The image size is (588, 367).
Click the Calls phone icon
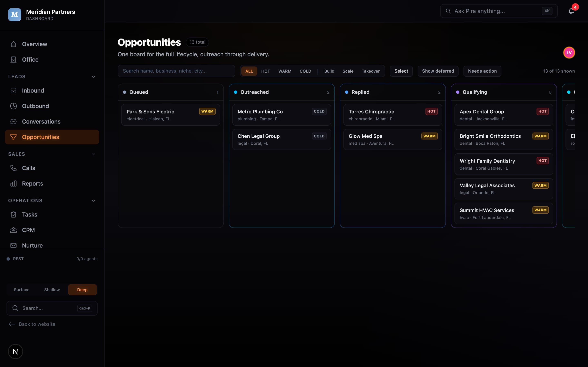13,168
